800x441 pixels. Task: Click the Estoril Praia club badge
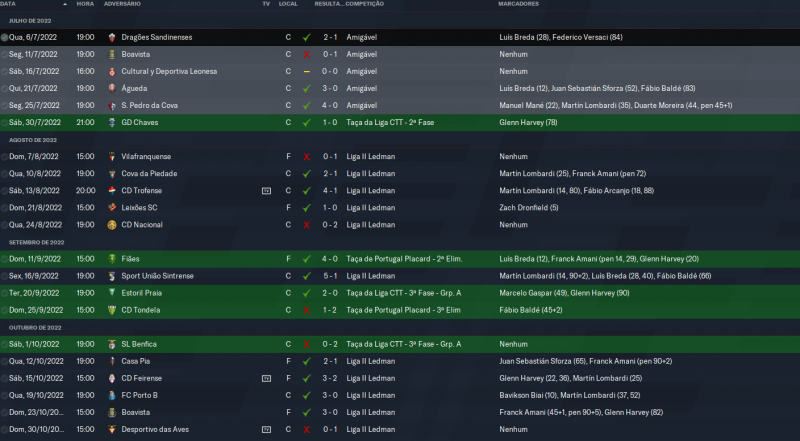pos(111,293)
